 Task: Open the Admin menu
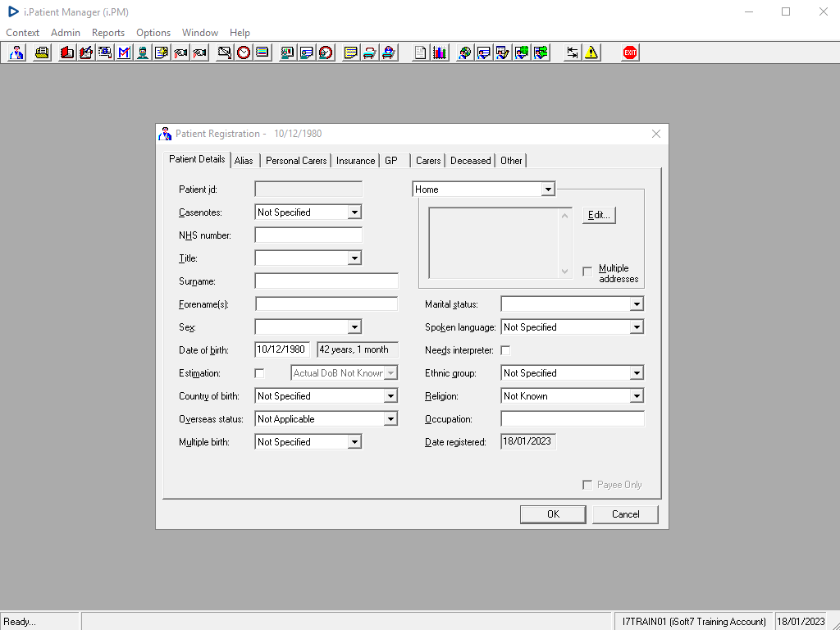click(66, 33)
